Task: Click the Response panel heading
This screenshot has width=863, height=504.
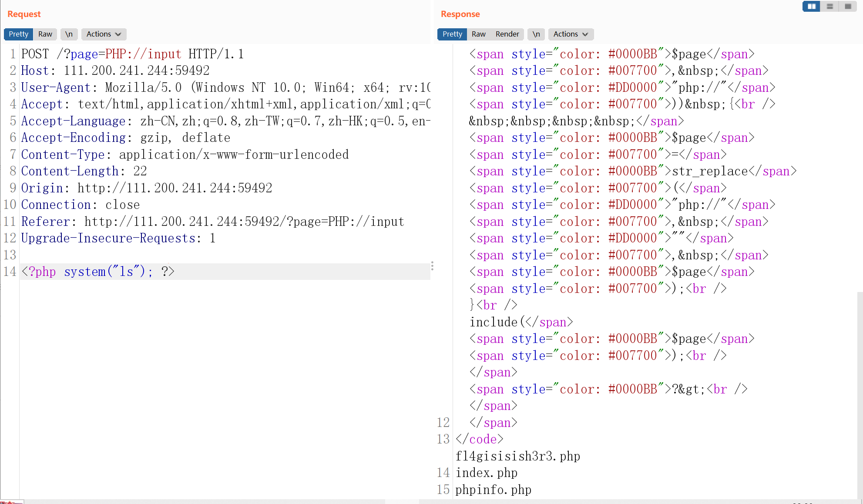Action: pos(460,14)
